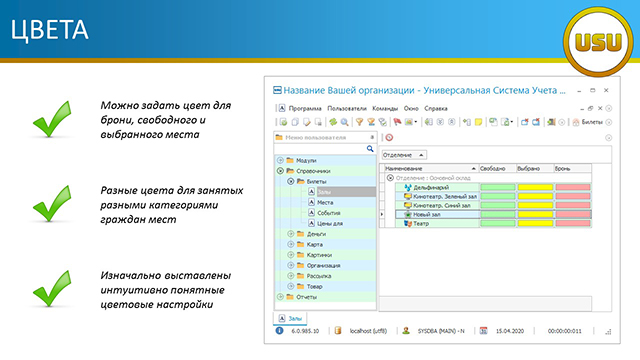Select the Места tree item

tap(325, 202)
